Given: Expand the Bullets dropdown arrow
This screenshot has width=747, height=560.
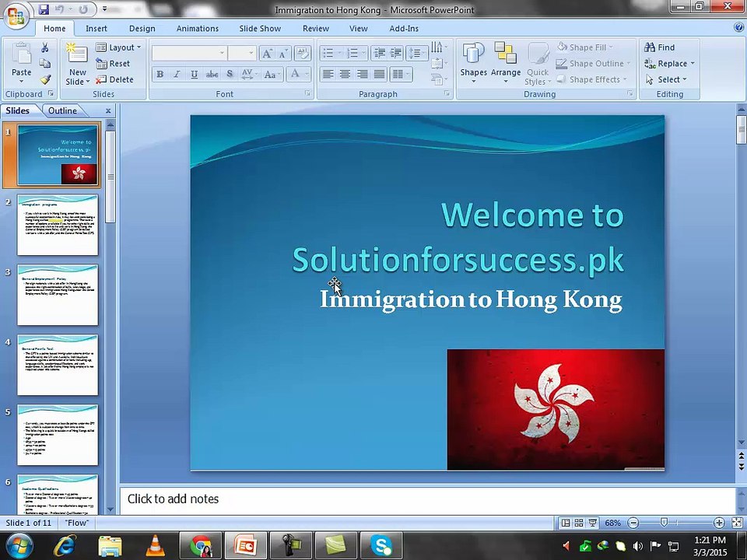Looking at the screenshot, I should click(x=340, y=53).
